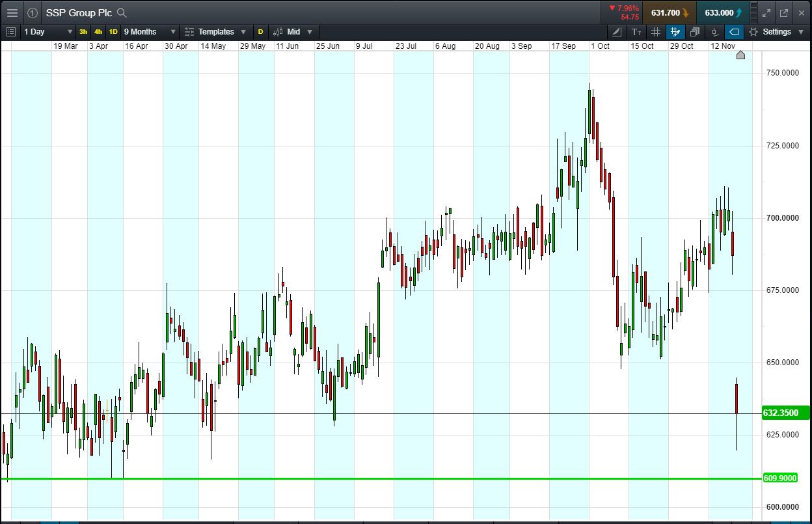
Task: Select the 4h quick interval shortcut
Action: (x=98, y=32)
